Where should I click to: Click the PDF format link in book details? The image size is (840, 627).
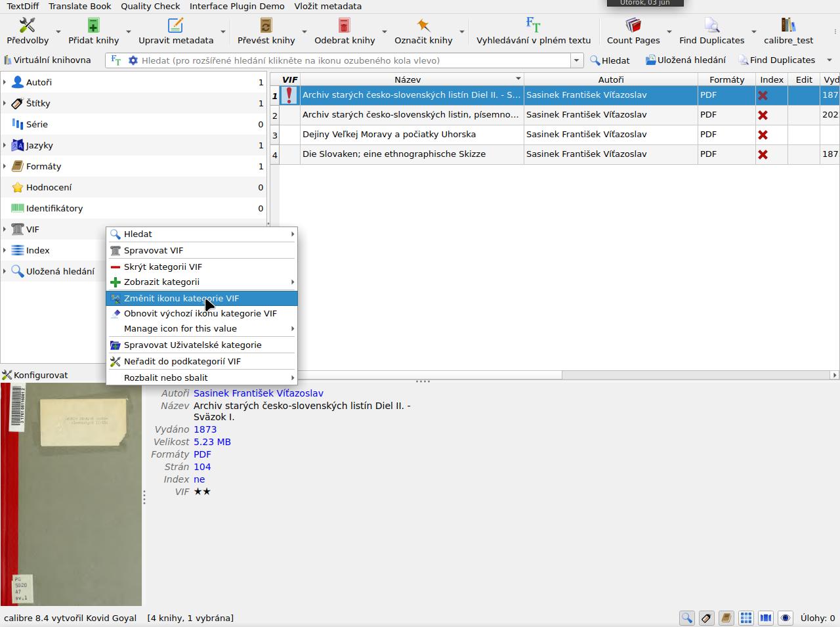202,454
